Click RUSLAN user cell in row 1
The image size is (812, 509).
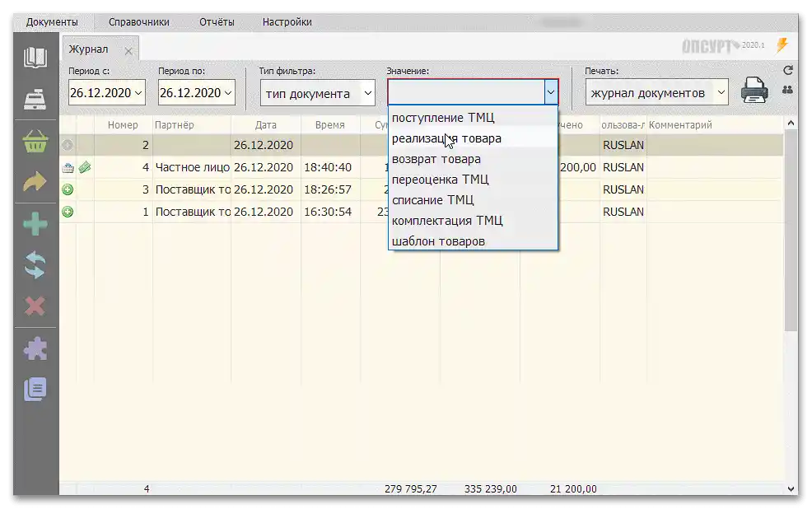623,212
